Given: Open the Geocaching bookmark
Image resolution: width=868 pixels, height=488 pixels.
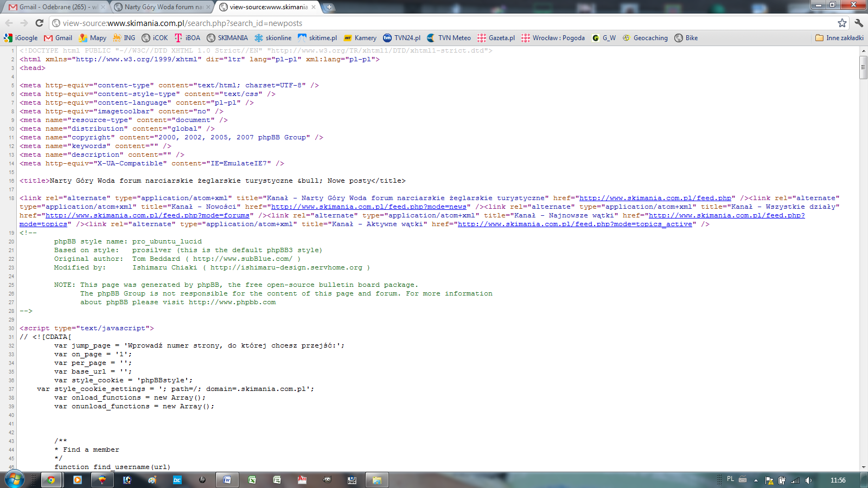Looking at the screenshot, I should (645, 38).
